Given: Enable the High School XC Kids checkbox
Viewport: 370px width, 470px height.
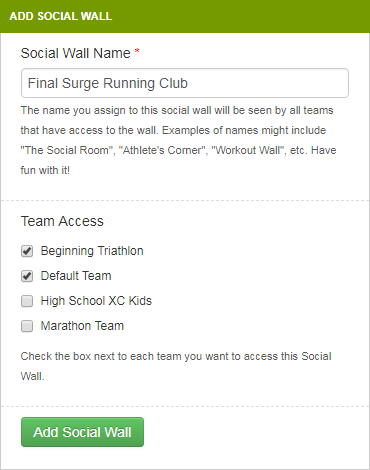Looking at the screenshot, I should 27,301.
